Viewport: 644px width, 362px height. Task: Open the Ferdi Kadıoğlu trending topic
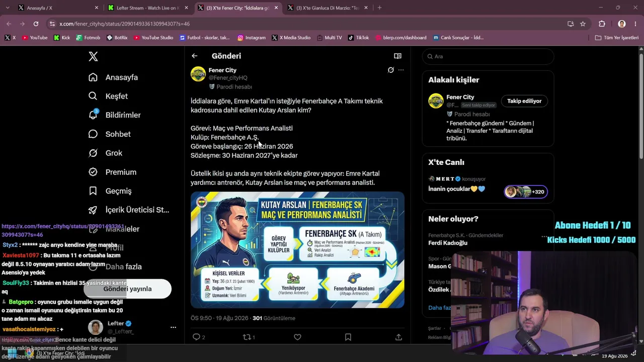coord(448,243)
